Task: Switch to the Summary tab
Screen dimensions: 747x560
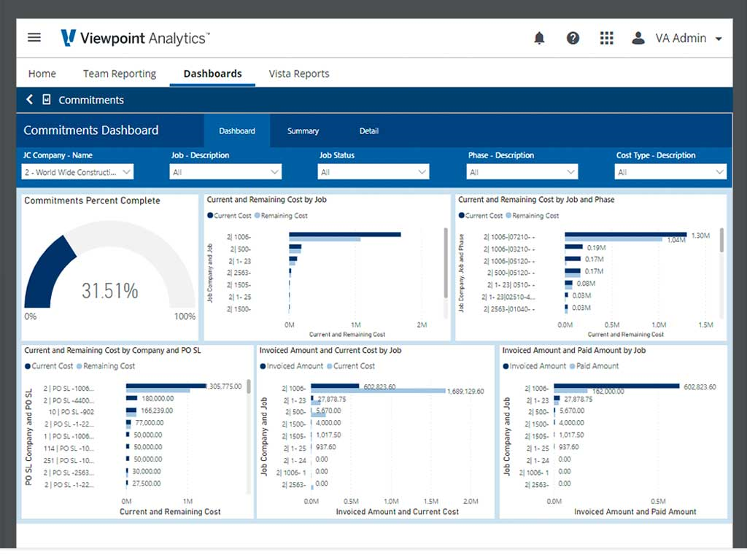Action: click(303, 131)
